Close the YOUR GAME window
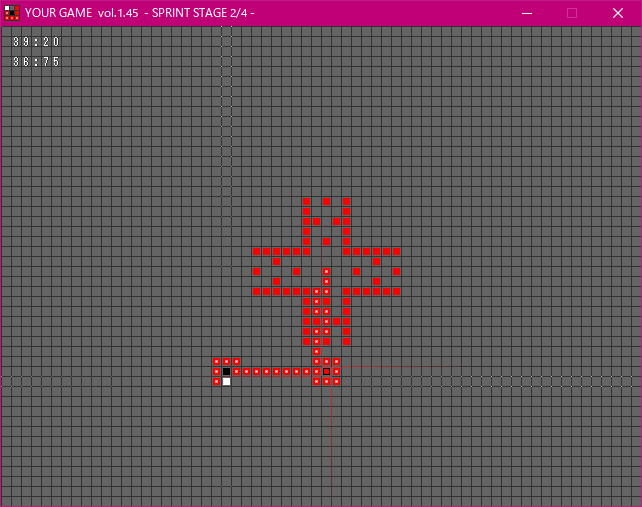This screenshot has width=642, height=507. click(x=618, y=13)
